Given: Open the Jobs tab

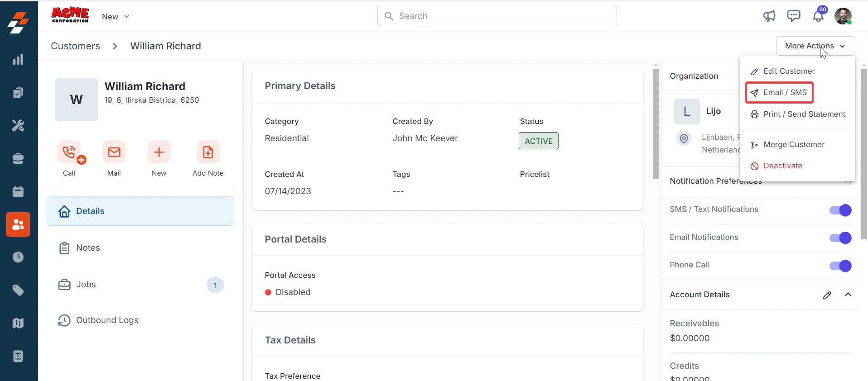Looking at the screenshot, I should coord(140,284).
